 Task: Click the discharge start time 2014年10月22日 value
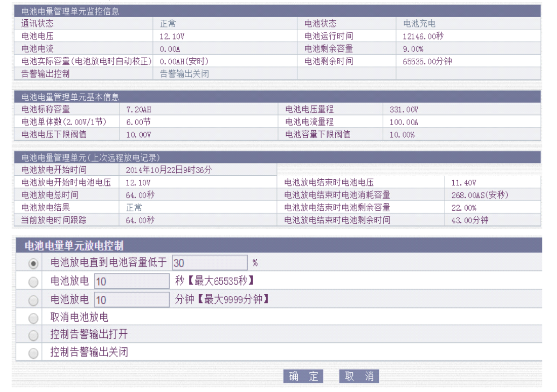point(169,170)
